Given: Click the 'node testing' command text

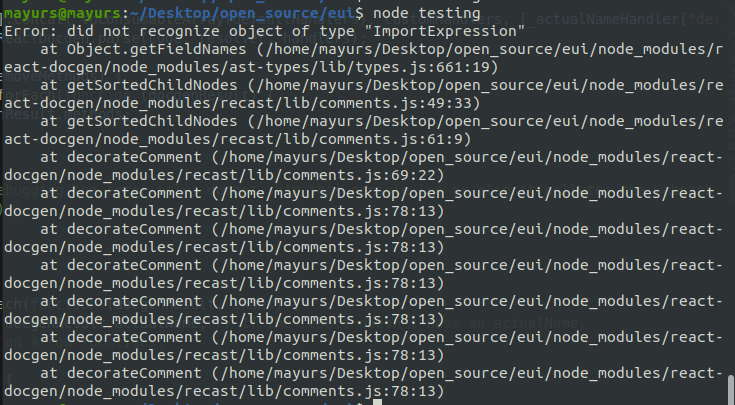Looking at the screenshot, I should (427, 13).
